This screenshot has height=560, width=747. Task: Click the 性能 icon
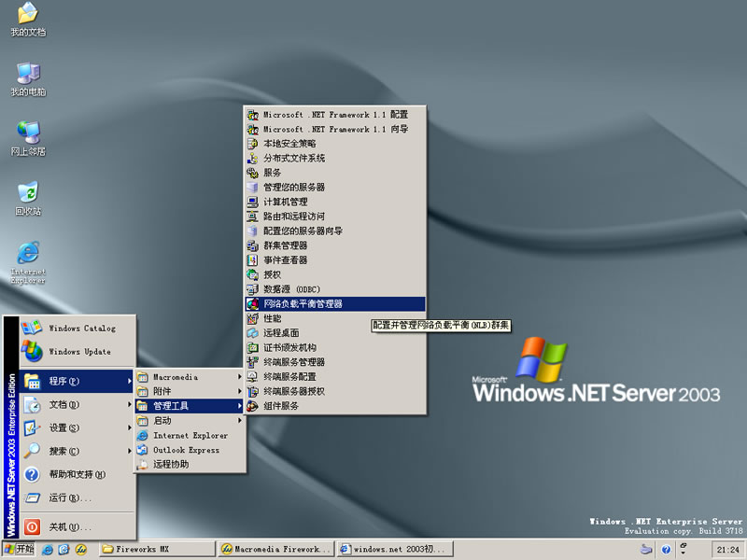[252, 318]
